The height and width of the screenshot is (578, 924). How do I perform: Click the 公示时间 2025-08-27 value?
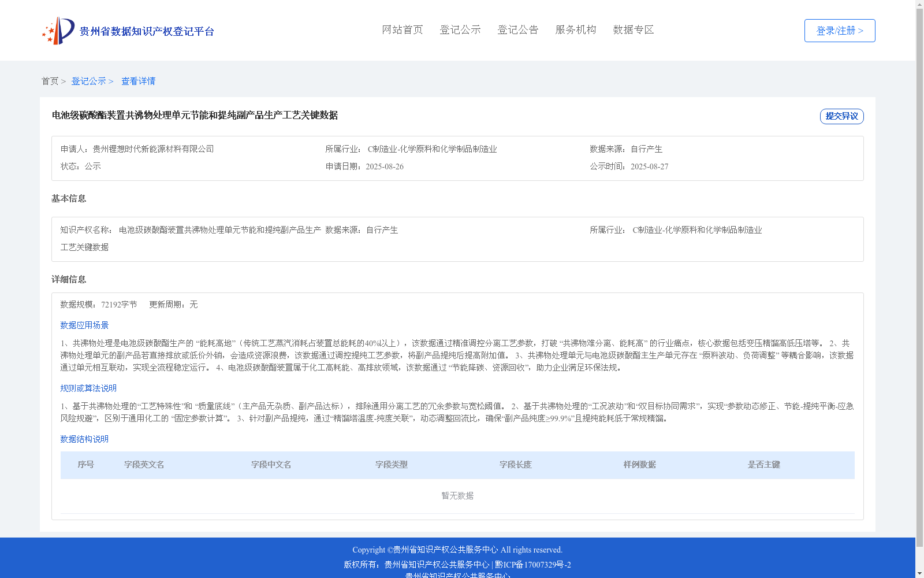(649, 166)
